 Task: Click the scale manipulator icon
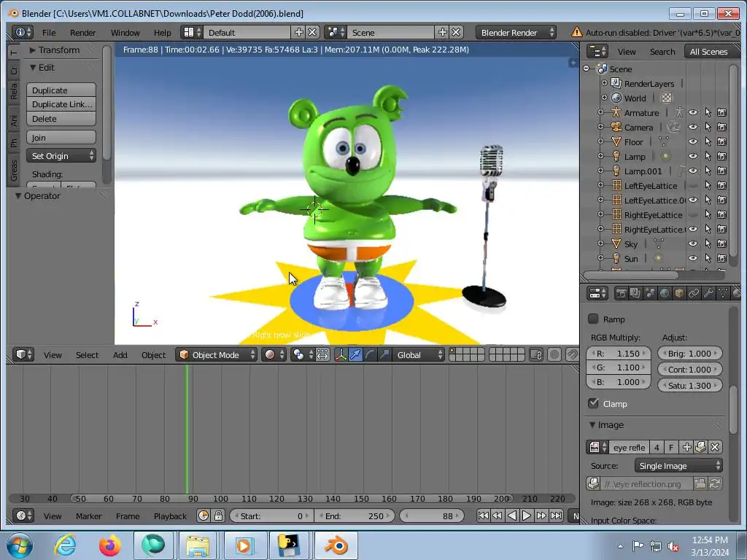(384, 355)
